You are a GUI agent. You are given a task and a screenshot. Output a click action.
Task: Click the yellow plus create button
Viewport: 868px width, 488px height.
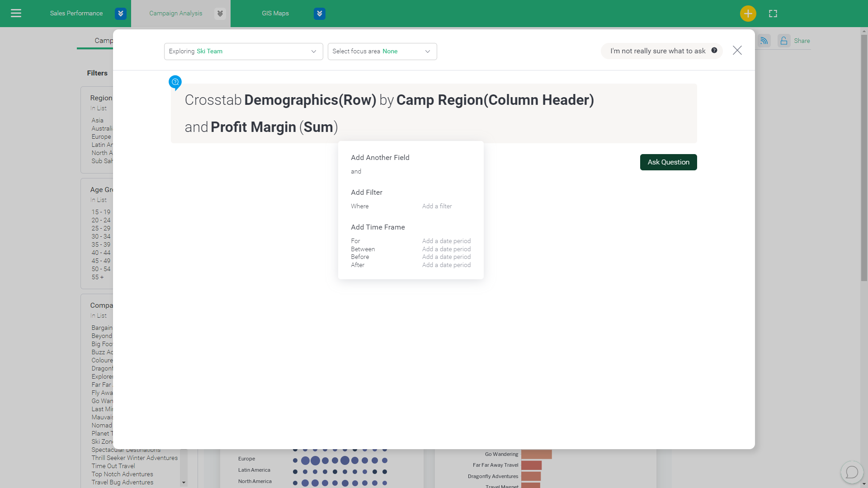click(x=748, y=14)
